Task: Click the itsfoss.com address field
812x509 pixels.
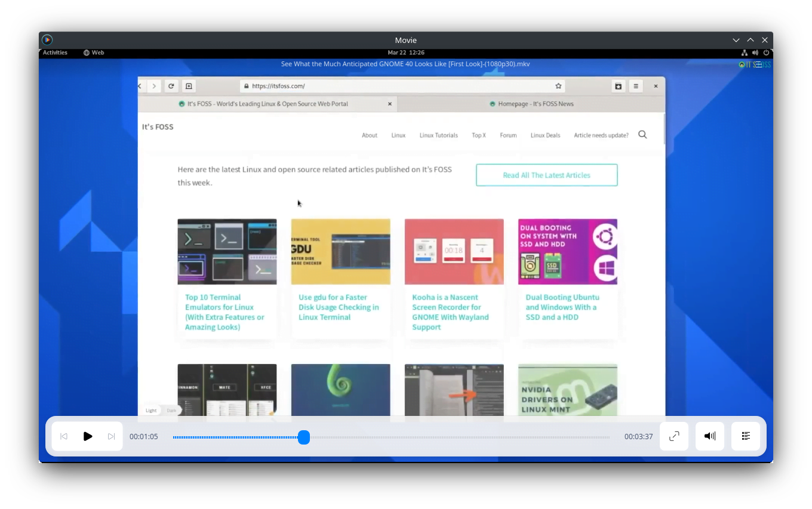Action: pyautogui.click(x=403, y=86)
